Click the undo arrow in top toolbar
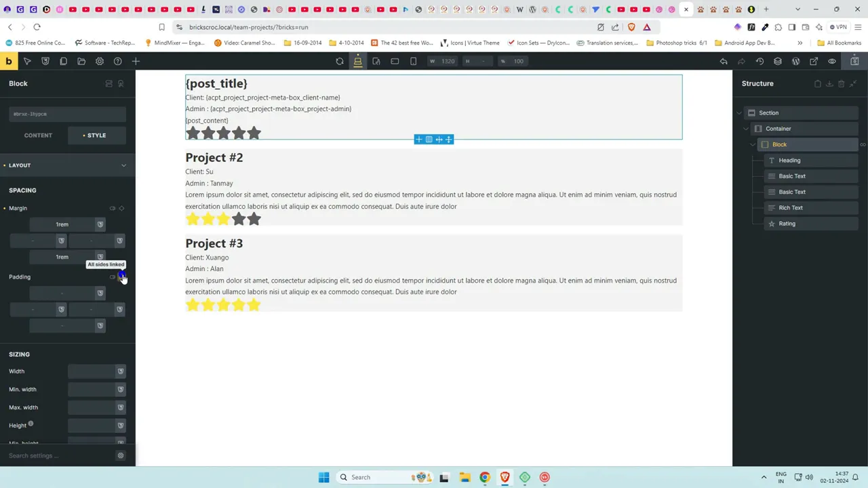Viewport: 868px width, 488px height. pos(724,61)
